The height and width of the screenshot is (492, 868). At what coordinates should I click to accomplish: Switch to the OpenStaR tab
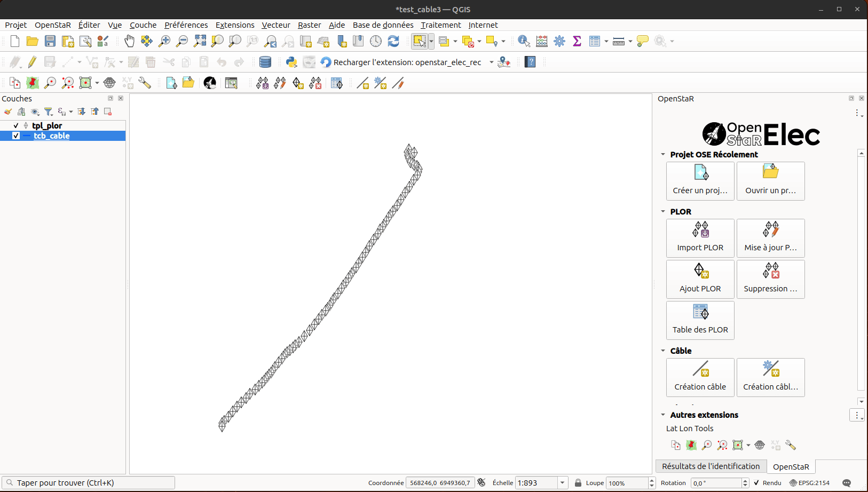coord(791,467)
